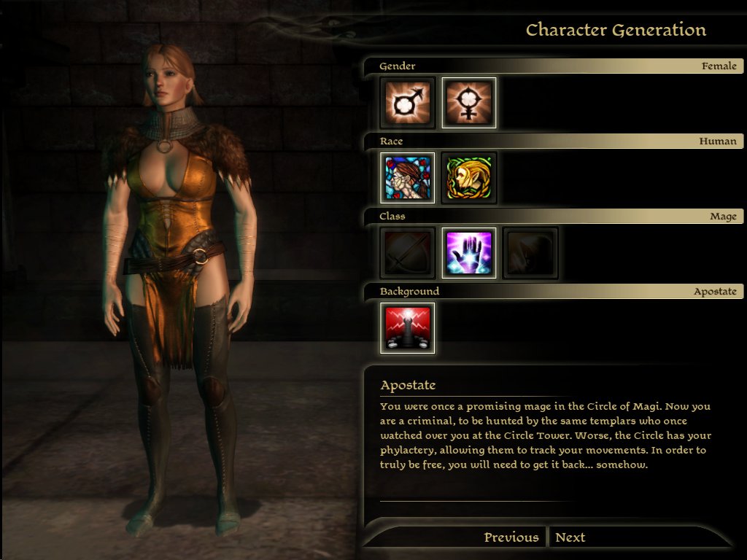Click the Human value on Race bar
Screen dimensions: 747x560
point(718,141)
